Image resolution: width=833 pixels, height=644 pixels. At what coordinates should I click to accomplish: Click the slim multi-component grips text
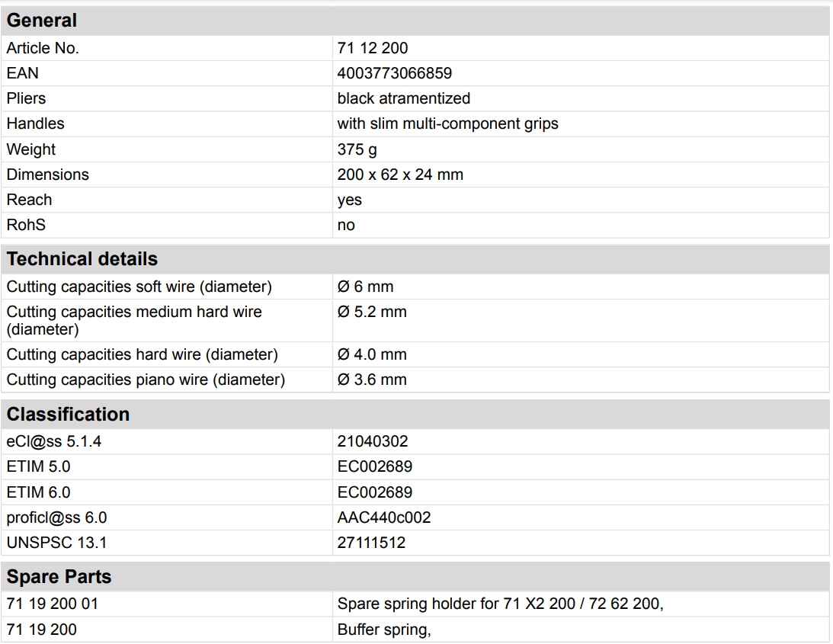447,123
